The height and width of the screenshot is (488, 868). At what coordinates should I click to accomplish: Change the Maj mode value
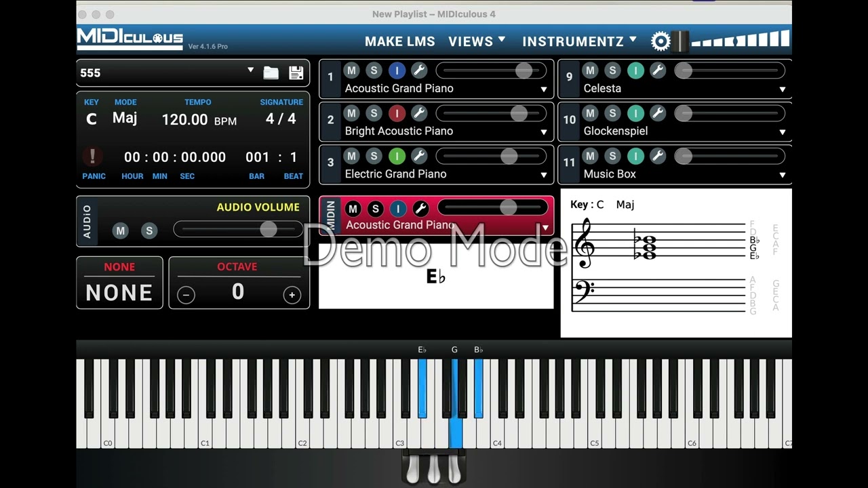pos(125,118)
